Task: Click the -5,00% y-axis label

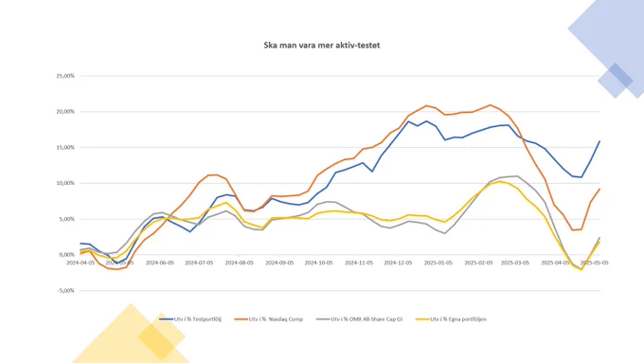Action: coord(65,291)
